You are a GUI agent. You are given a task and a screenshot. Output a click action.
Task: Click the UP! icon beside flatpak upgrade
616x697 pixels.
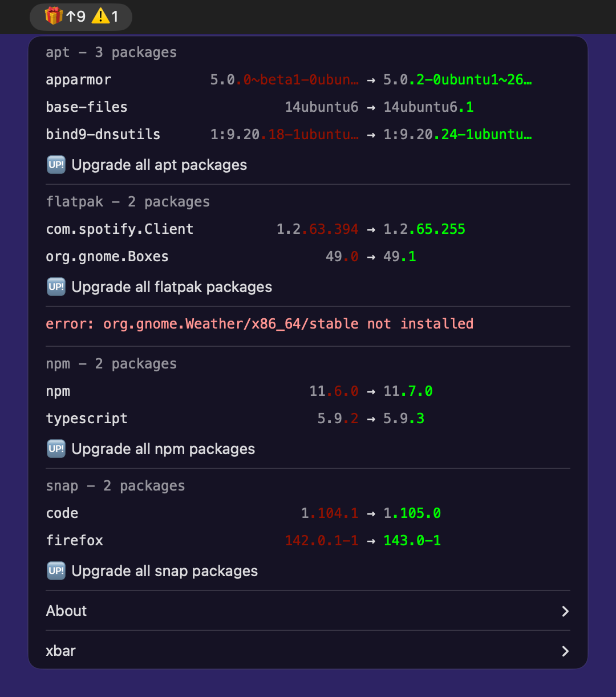pyautogui.click(x=56, y=287)
